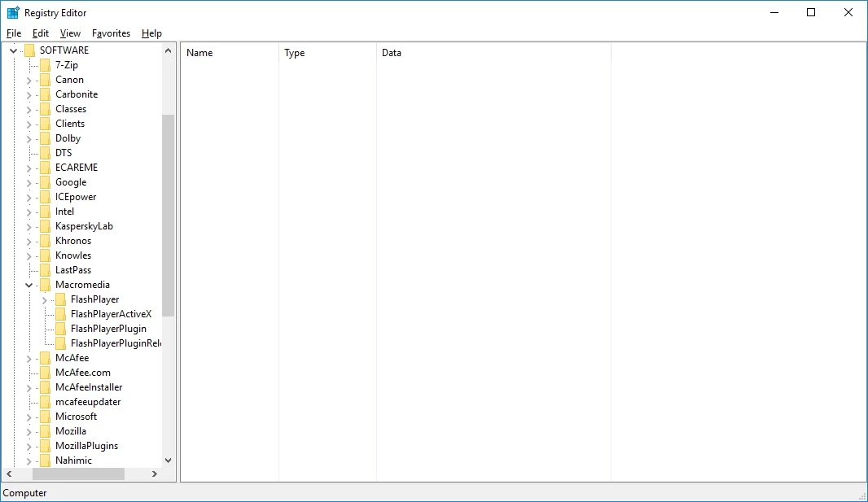Click the Knowles folder icon
This screenshot has width=868, height=502.
[46, 255]
